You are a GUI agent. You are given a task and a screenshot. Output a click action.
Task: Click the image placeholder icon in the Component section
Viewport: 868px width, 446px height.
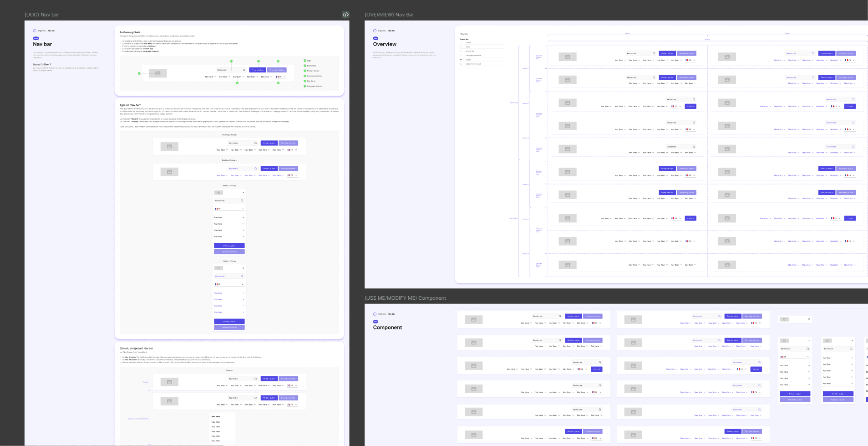pos(473,319)
